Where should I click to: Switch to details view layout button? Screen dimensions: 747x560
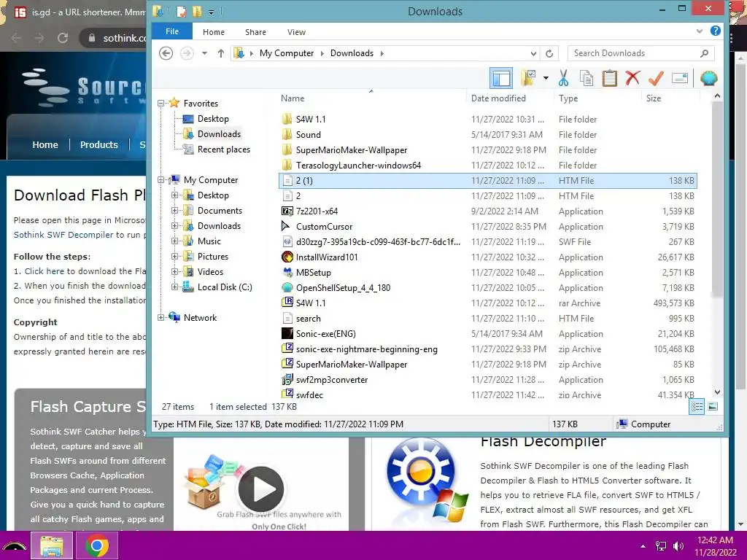[x=697, y=406]
